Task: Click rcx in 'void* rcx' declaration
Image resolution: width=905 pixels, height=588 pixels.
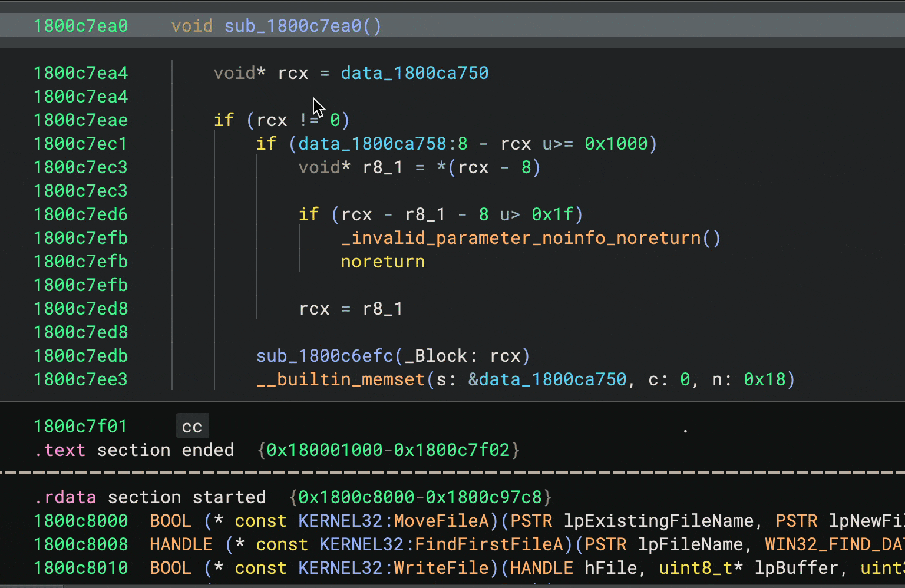Action: tap(293, 73)
